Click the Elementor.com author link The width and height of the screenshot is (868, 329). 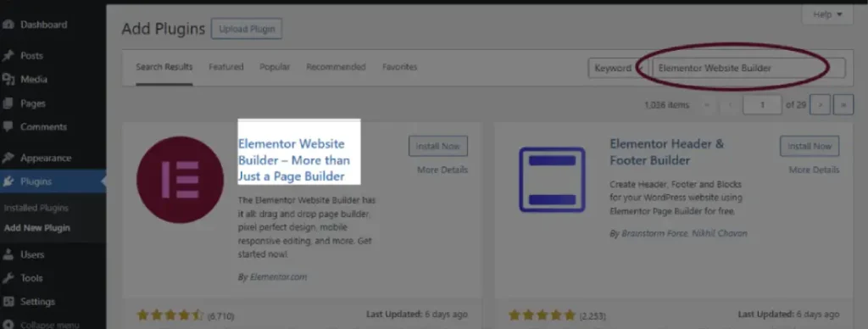pyautogui.click(x=278, y=277)
